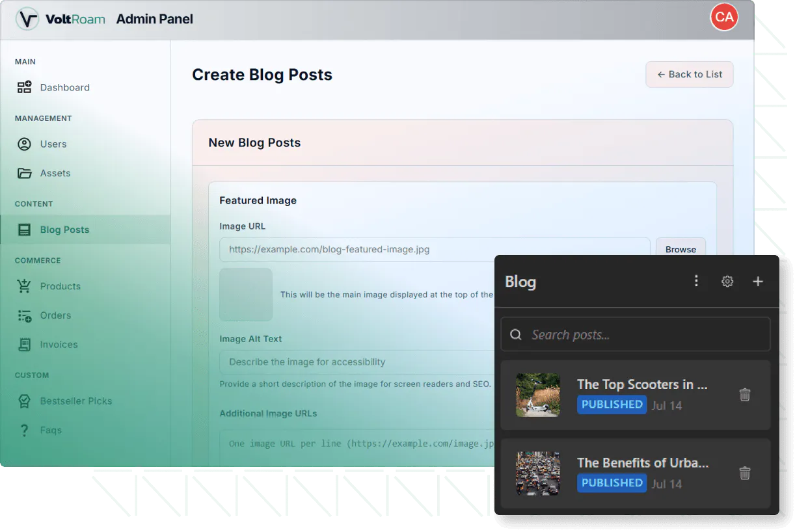Click the Dashboard sidebar icon
Image resolution: width=795 pixels, height=532 pixels.
point(24,87)
